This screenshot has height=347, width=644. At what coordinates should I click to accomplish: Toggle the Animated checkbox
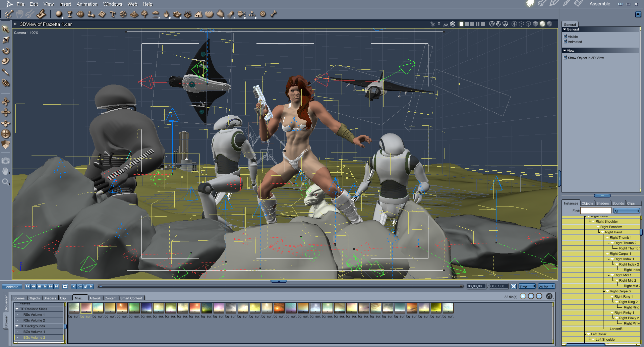pos(566,42)
